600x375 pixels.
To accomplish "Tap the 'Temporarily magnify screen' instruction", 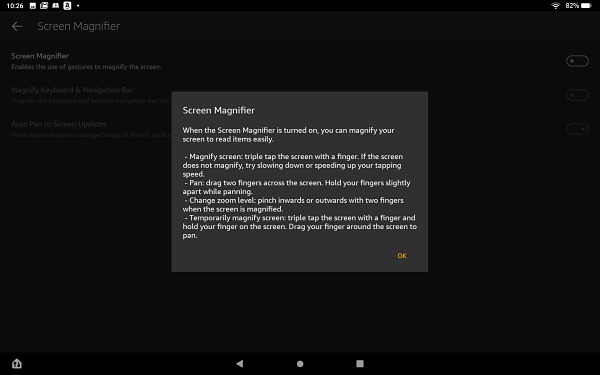I will coord(300,227).
